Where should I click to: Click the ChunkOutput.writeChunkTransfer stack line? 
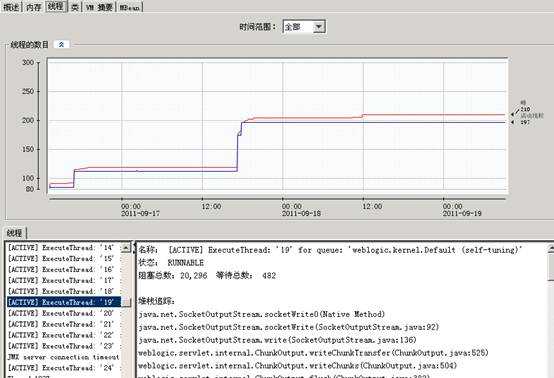pos(313,353)
